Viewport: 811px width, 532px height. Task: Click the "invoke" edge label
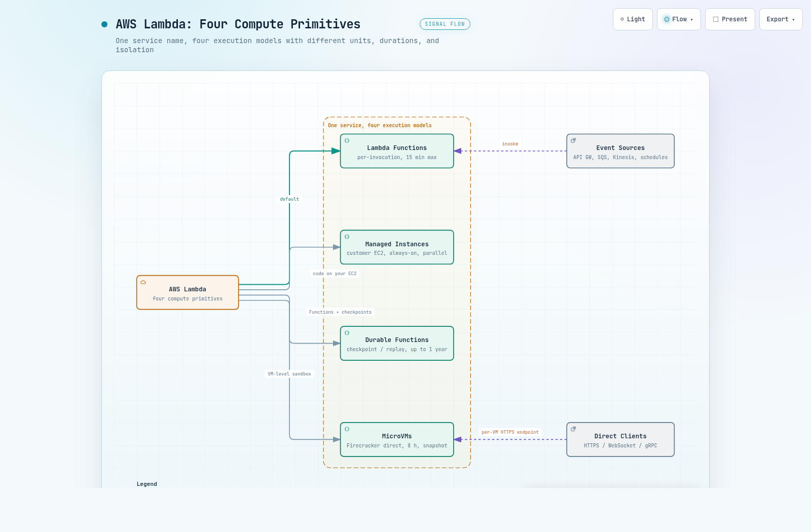click(x=510, y=144)
